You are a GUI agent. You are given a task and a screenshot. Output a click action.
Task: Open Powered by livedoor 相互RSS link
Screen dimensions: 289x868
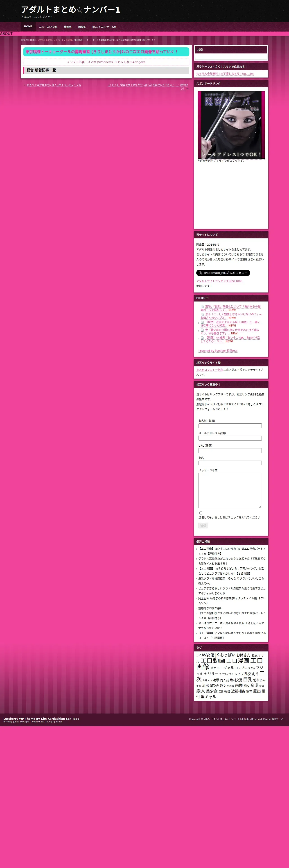pyautogui.click(x=218, y=351)
